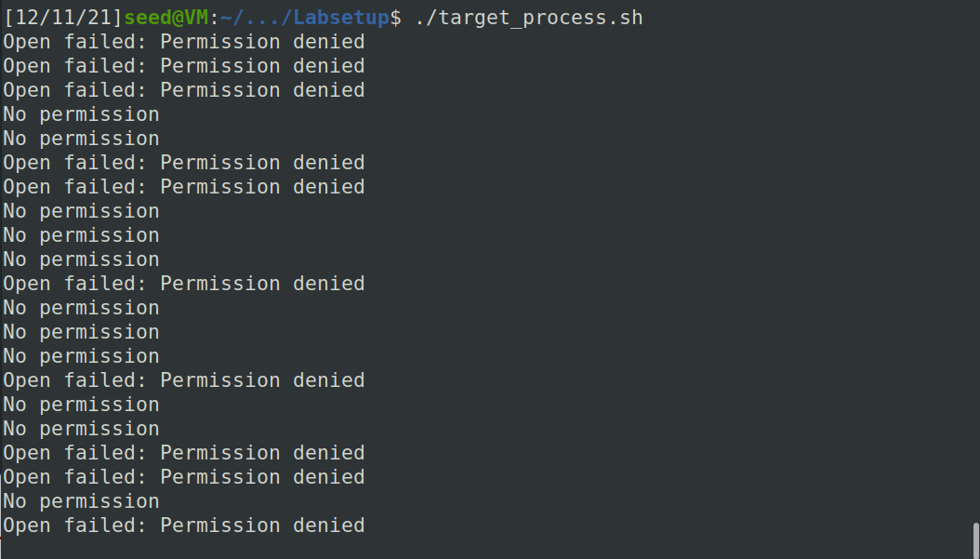Click the word "Permission" in the first output line
Image resolution: width=980 pixels, height=559 pixels.
tap(220, 42)
